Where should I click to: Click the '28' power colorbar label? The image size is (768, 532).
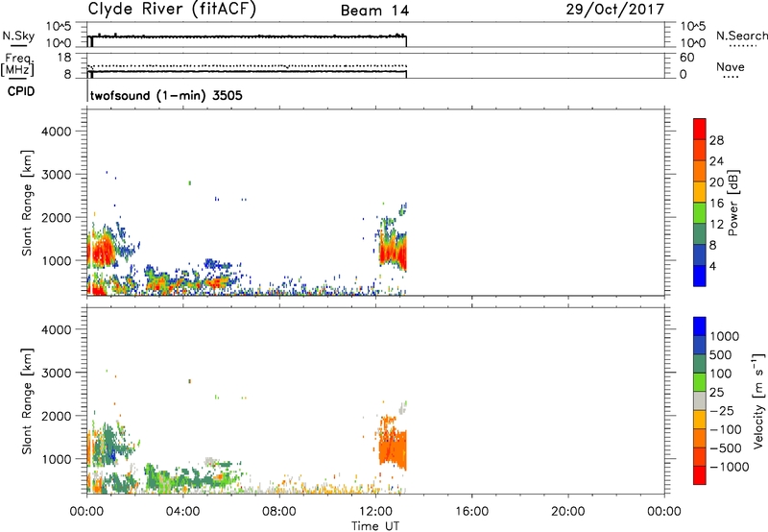coord(716,140)
